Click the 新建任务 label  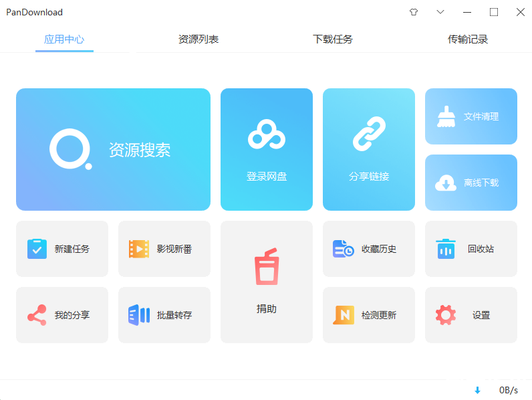[72, 249]
